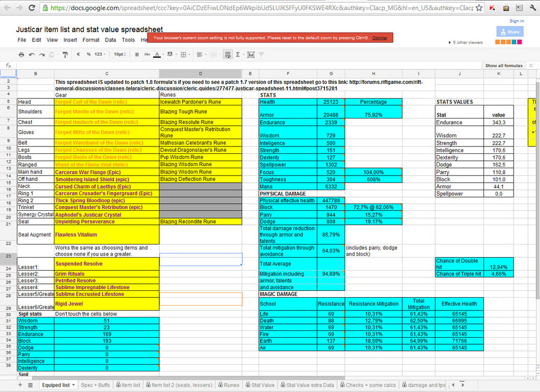Open the Equiped list tab dropdown
The height and width of the screenshot is (392, 540).
click(x=74, y=385)
